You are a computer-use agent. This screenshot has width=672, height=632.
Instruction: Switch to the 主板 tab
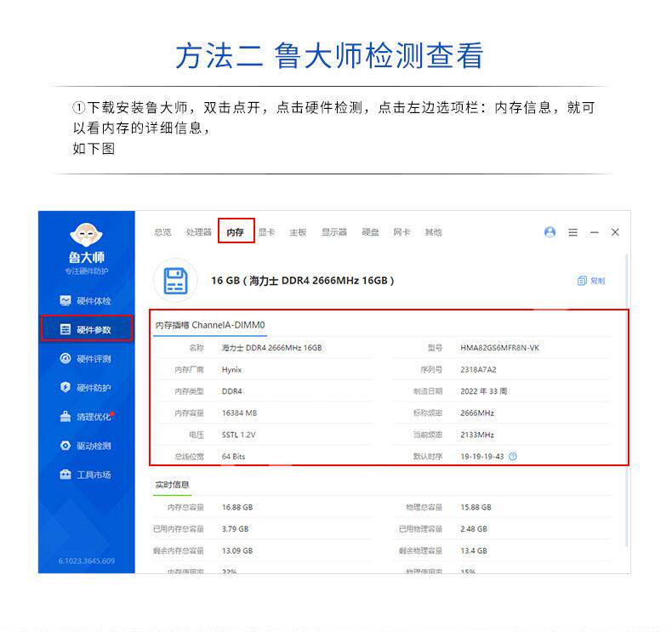pyautogui.click(x=298, y=232)
